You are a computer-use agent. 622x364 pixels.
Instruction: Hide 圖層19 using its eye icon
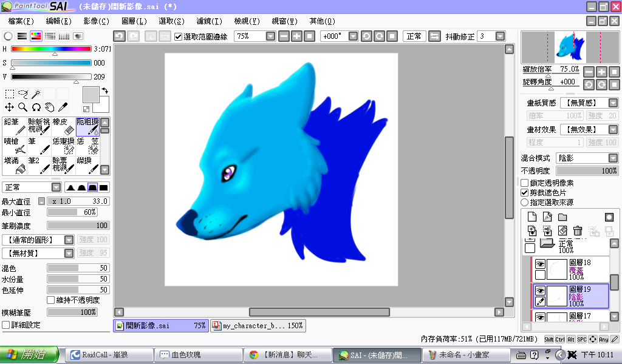pyautogui.click(x=540, y=291)
